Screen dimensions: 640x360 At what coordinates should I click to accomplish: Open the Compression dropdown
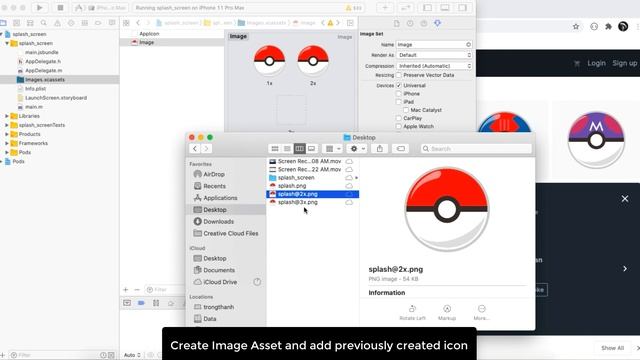pyautogui.click(x=434, y=66)
